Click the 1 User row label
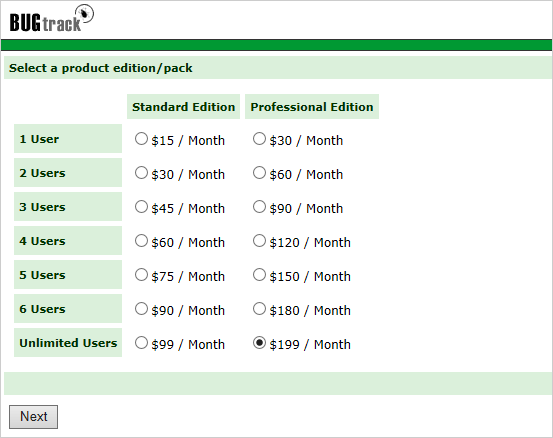Image resolution: width=553 pixels, height=438 pixels. click(68, 139)
